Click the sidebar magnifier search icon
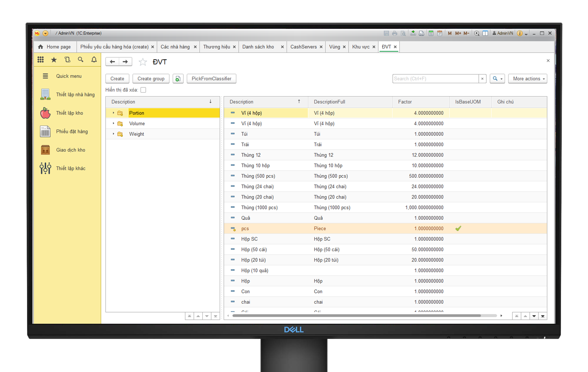The height and width of the screenshot is (372, 588). coord(81,60)
